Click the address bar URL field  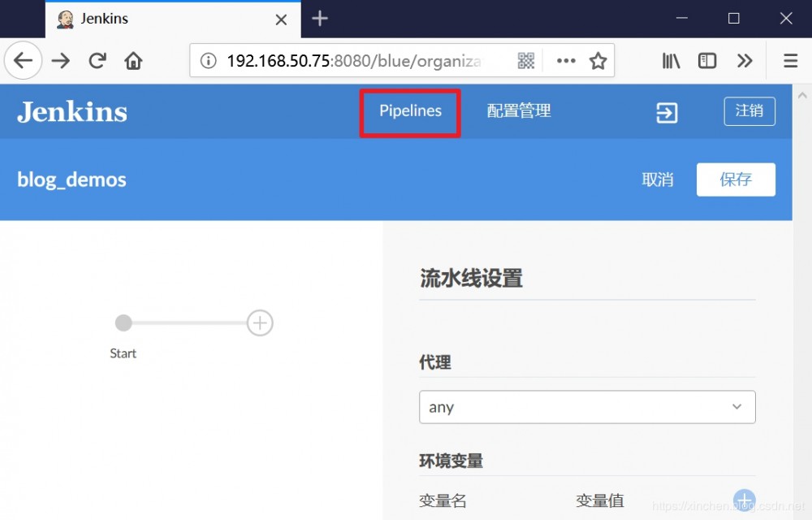click(349, 60)
